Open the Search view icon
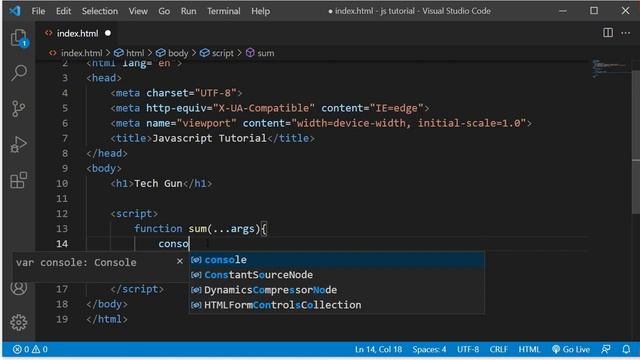640x360 pixels. click(x=19, y=73)
